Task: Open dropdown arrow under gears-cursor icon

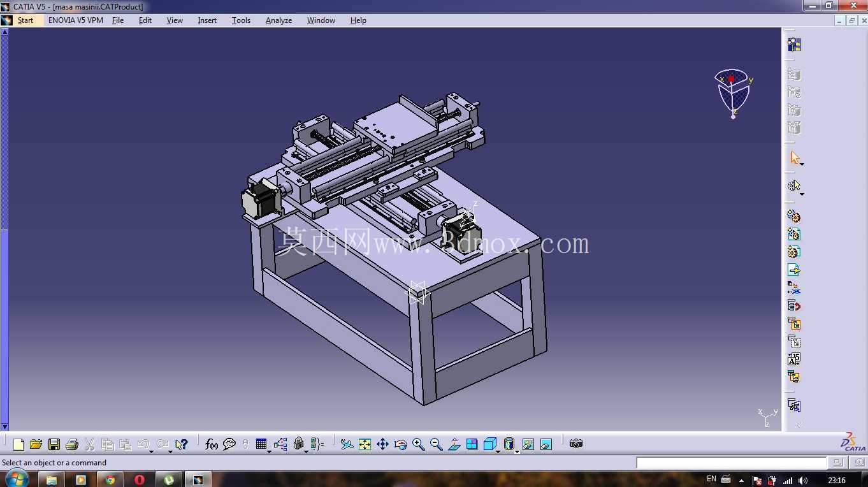Action: click(x=802, y=194)
